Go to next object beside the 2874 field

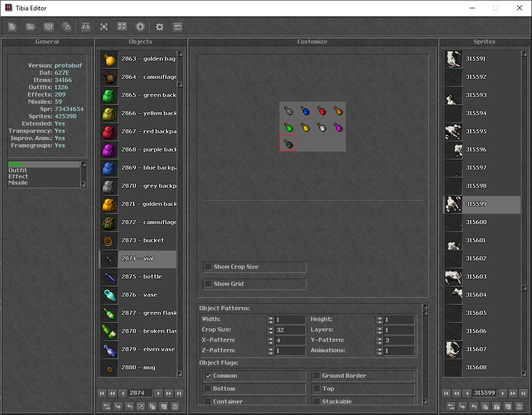[158, 393]
